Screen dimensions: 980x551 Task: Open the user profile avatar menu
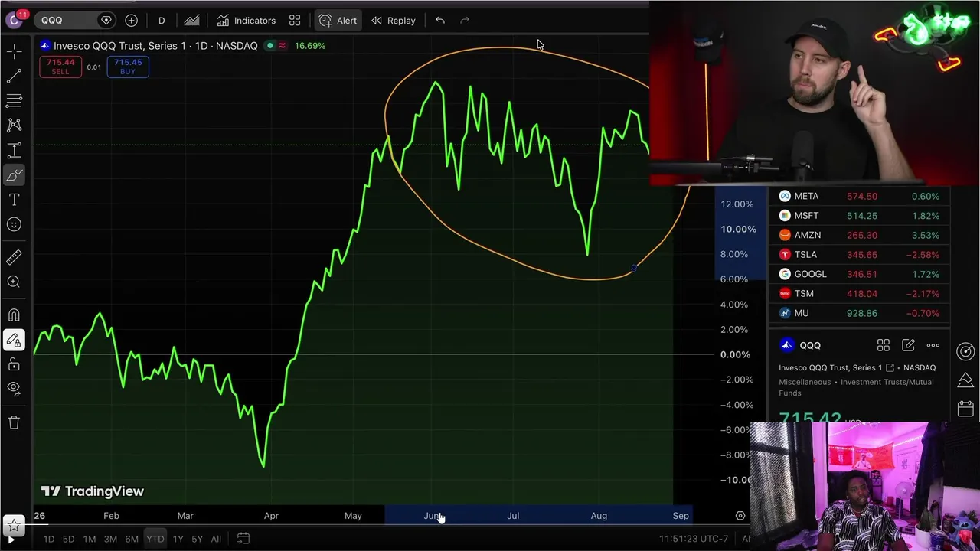[x=13, y=20]
